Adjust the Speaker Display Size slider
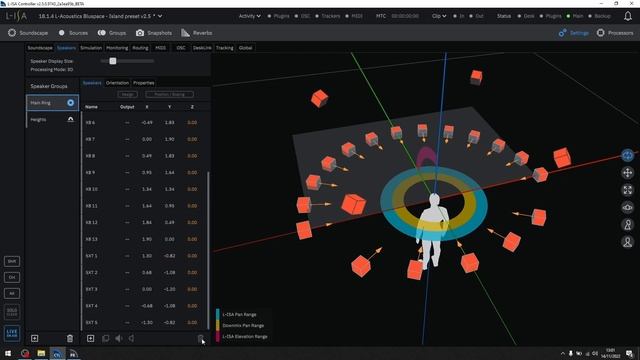The height and width of the screenshot is (360, 640). tap(127, 61)
